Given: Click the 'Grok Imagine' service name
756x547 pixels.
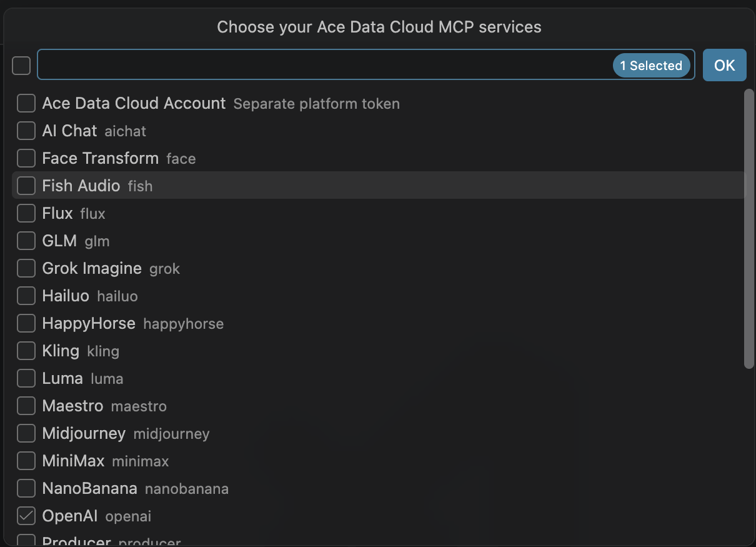Looking at the screenshot, I should tap(92, 268).
